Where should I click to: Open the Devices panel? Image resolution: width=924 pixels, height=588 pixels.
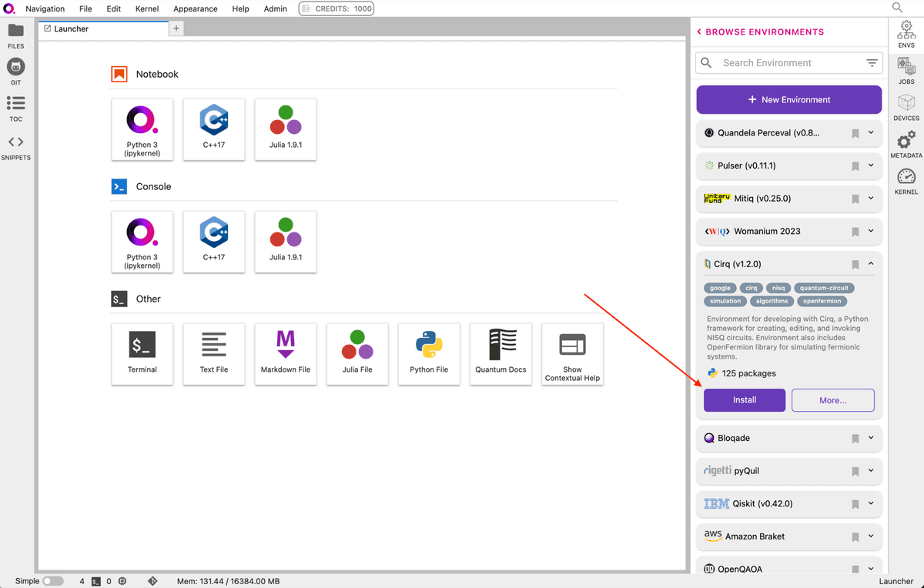[906, 108]
